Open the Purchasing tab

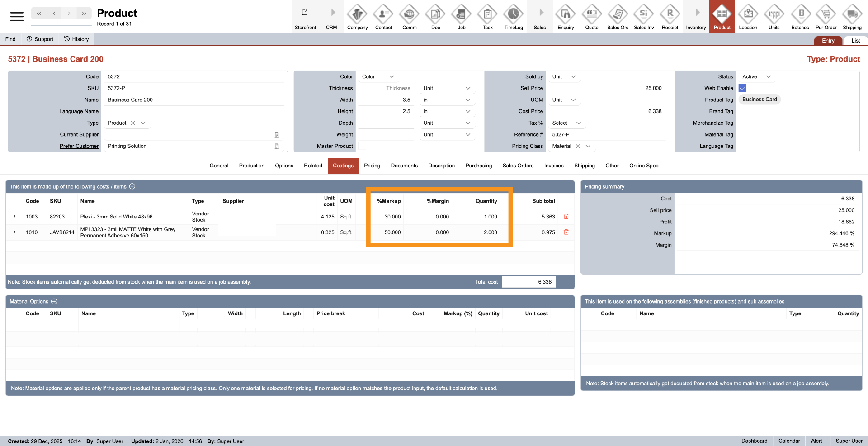click(478, 166)
